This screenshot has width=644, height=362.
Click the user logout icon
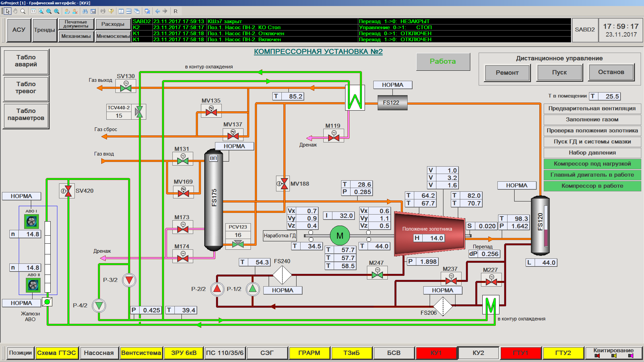[75, 11]
